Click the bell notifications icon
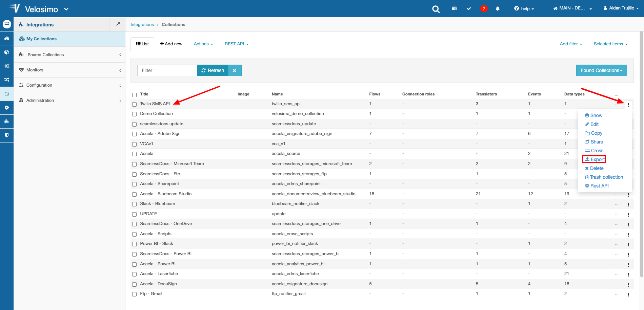This screenshot has width=644, height=310. 498,9
